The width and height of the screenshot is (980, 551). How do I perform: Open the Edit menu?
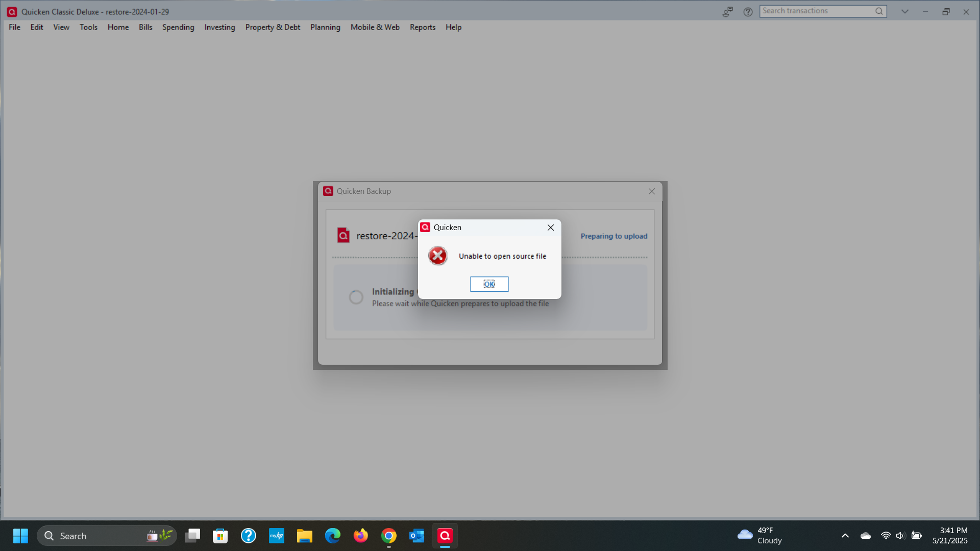[37, 28]
